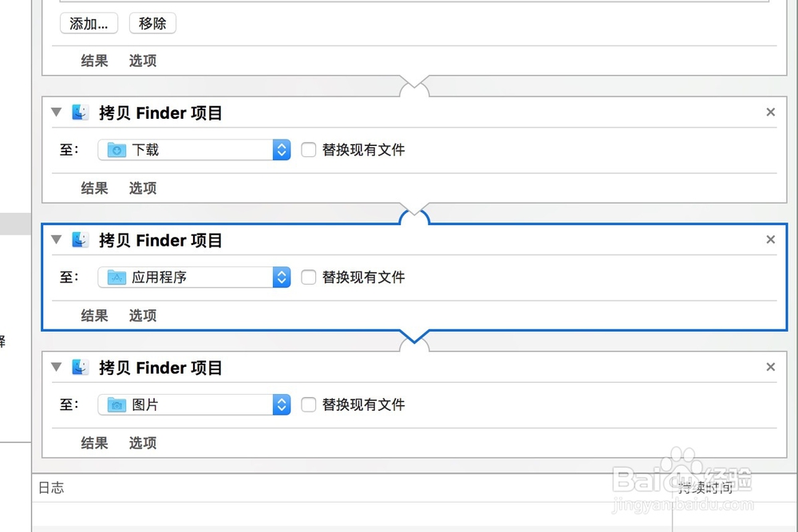Show 结果 for the 下载 copy action

coord(94,188)
